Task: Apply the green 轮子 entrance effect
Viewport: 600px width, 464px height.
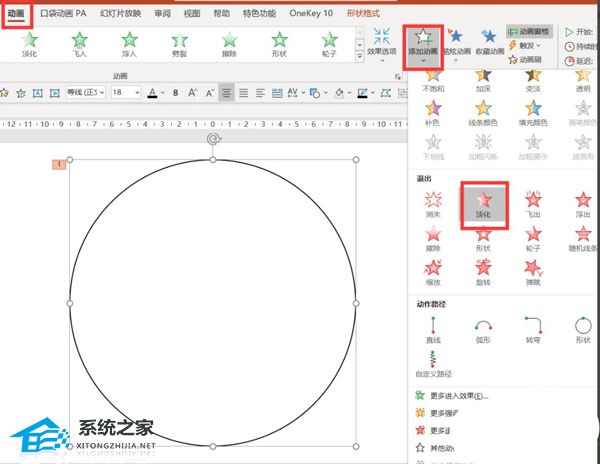Action: (329, 45)
